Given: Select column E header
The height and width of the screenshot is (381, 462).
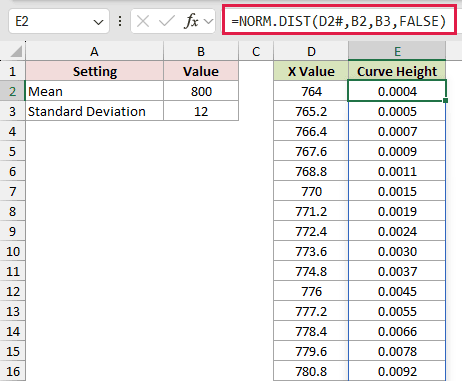Looking at the screenshot, I should tap(397, 51).
